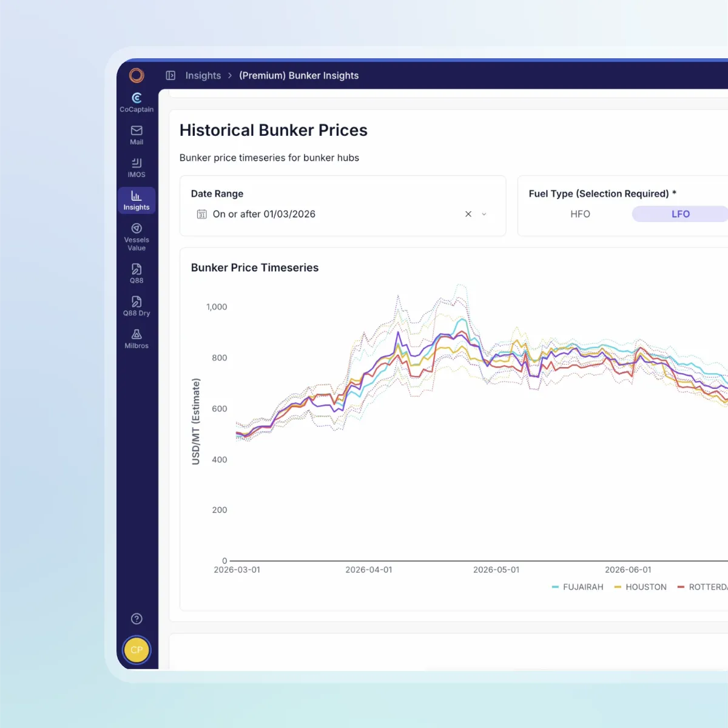The height and width of the screenshot is (728, 728).
Task: Click the 2026-04-01 axis label
Action: (369, 570)
